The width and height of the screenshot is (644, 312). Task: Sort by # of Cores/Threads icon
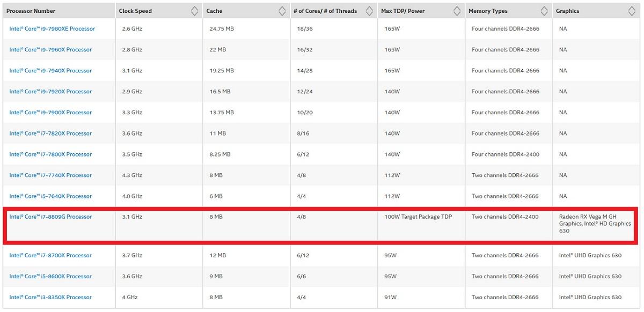[x=369, y=11]
